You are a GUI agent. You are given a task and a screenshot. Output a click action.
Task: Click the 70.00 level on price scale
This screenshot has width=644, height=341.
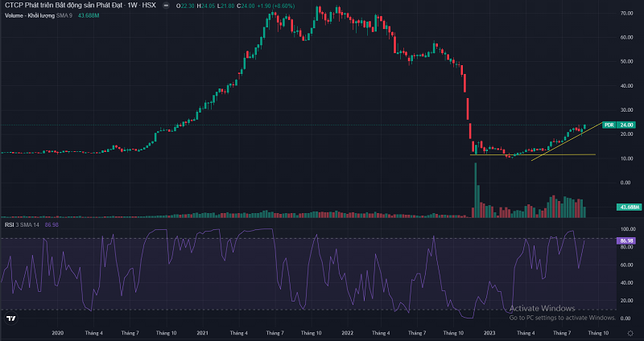pyautogui.click(x=625, y=14)
